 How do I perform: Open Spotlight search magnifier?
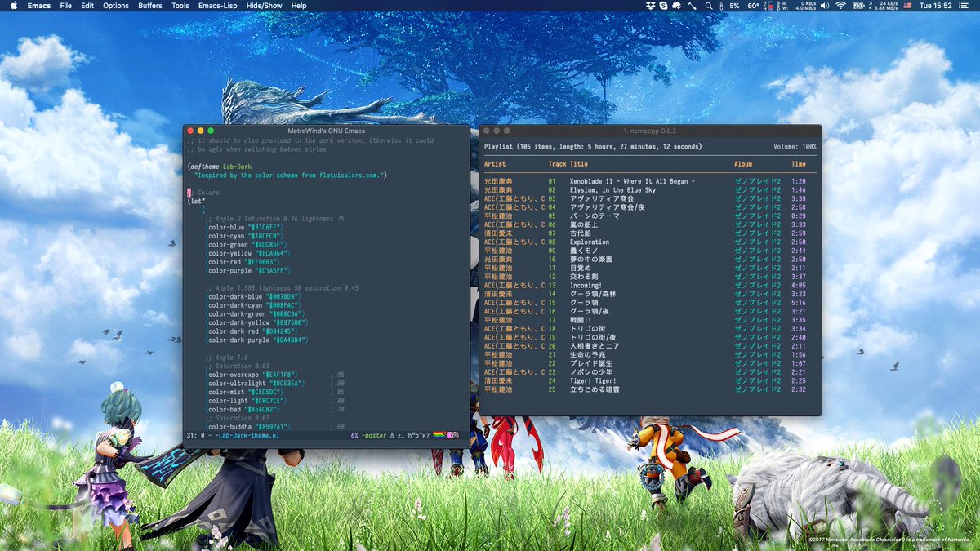point(708,6)
